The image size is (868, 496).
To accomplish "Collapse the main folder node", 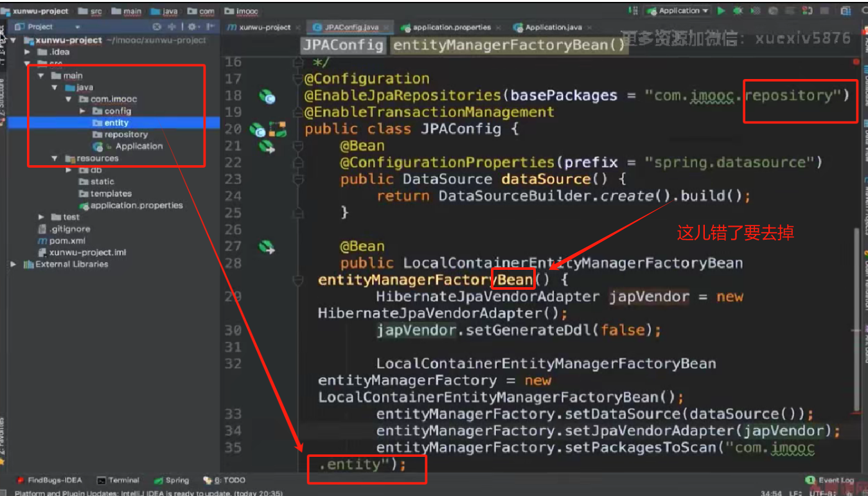I will tap(40, 76).
